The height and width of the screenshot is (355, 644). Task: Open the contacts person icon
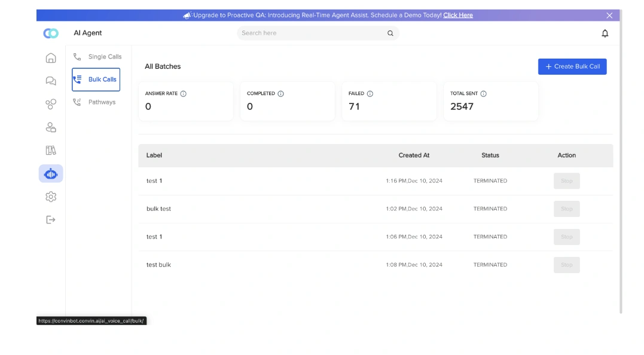pos(51,127)
